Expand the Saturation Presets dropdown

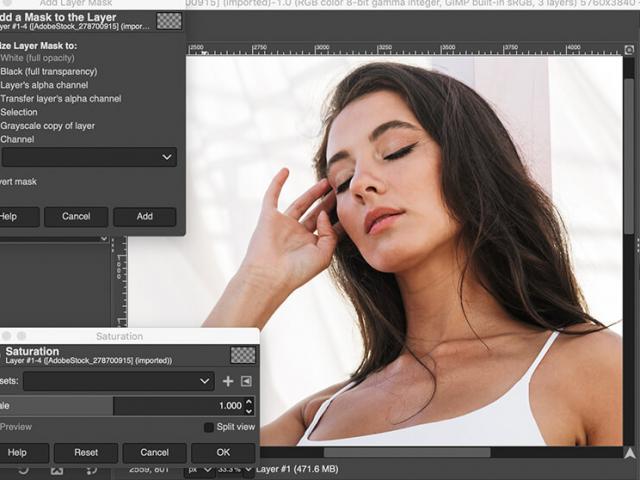118,381
